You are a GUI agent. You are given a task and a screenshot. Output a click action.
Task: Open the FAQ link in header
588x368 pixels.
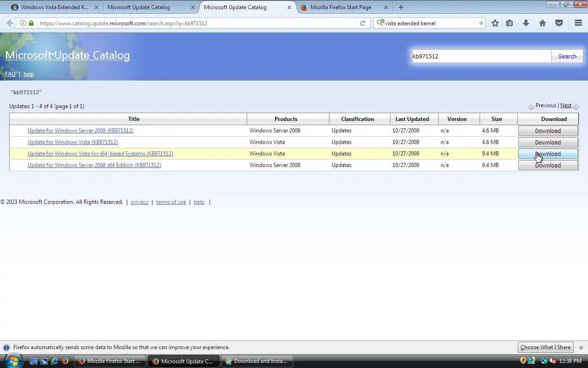click(10, 74)
